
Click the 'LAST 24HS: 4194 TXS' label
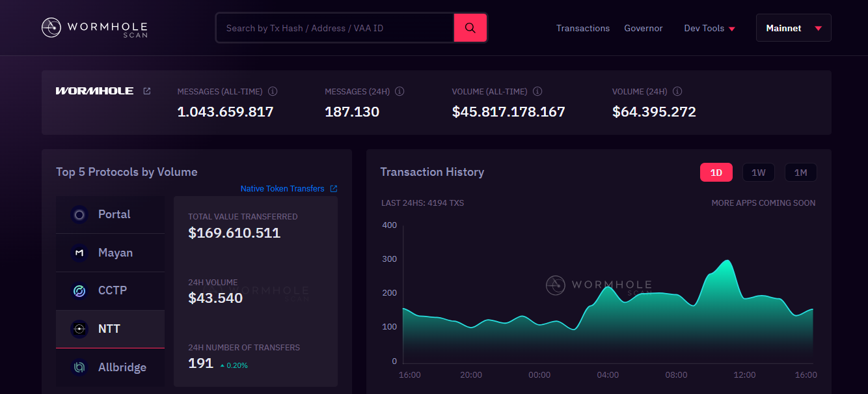[x=423, y=203]
